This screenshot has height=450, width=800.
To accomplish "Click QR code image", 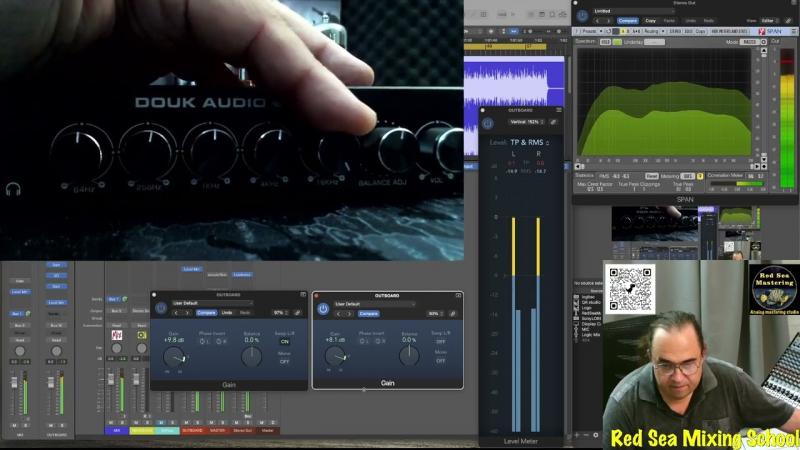I will pos(630,288).
